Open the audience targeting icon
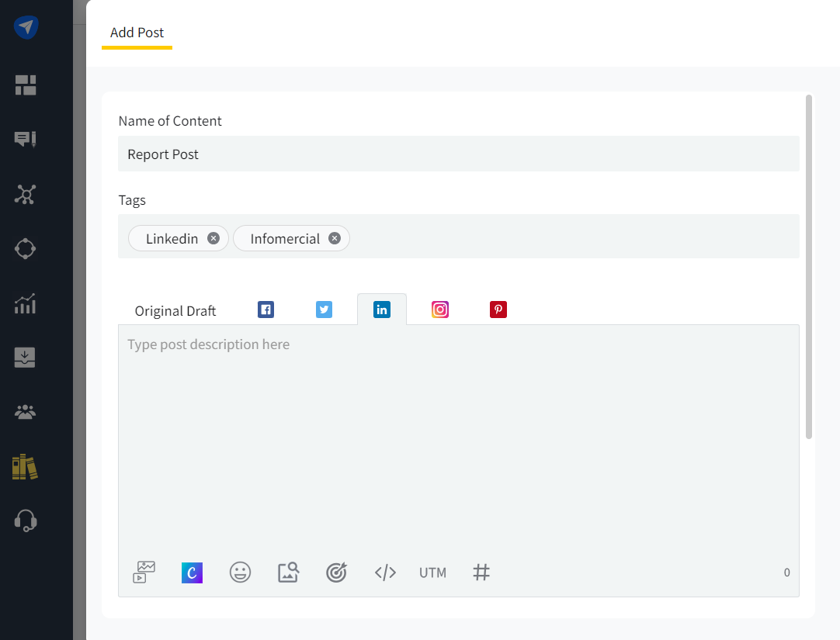 click(336, 573)
